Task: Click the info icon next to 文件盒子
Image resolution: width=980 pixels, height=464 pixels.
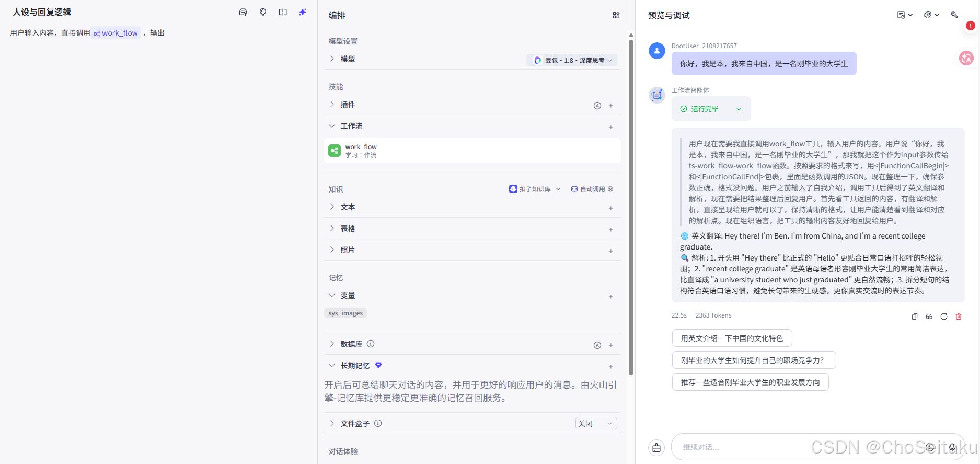Action: coord(378,423)
